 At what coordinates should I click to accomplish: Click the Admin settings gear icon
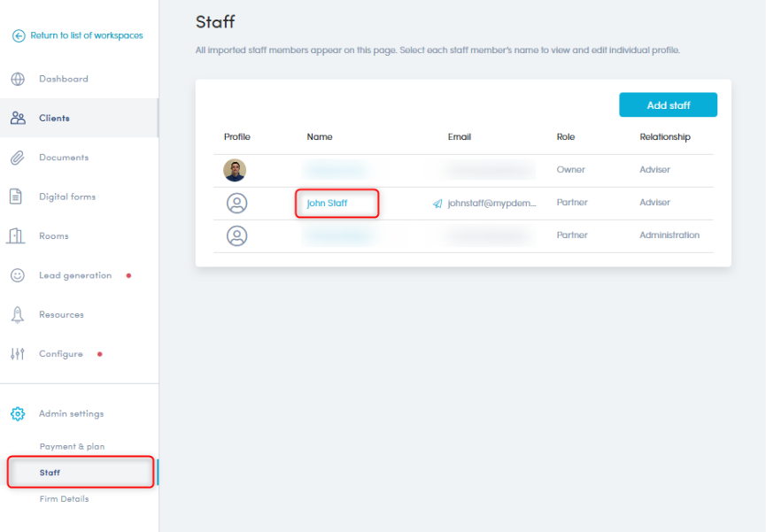18,413
